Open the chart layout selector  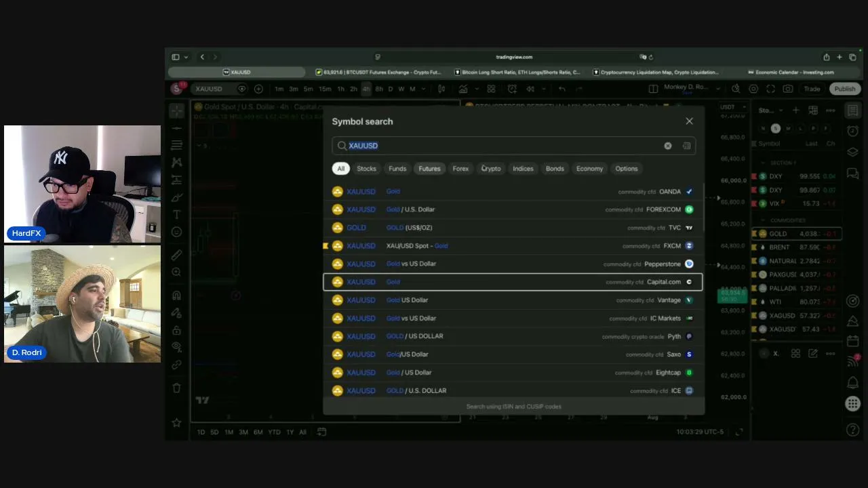tap(653, 89)
